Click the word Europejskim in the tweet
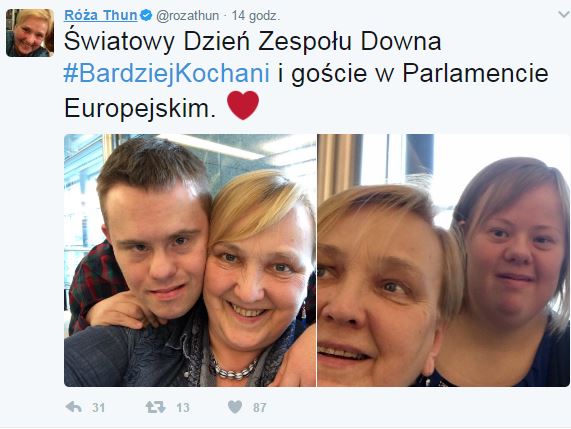Viewport: 571px width, 429px height. point(137,108)
